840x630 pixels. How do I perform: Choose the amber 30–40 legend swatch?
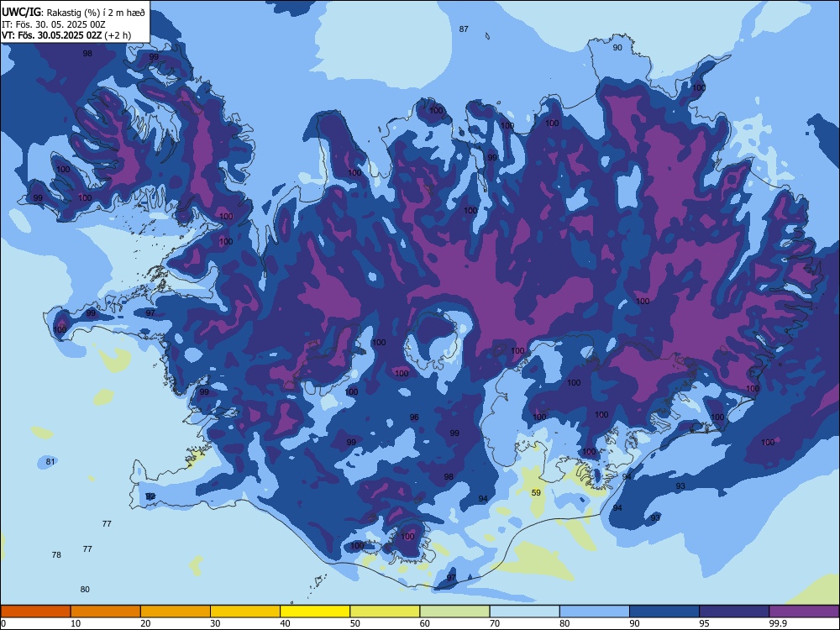coord(245,612)
